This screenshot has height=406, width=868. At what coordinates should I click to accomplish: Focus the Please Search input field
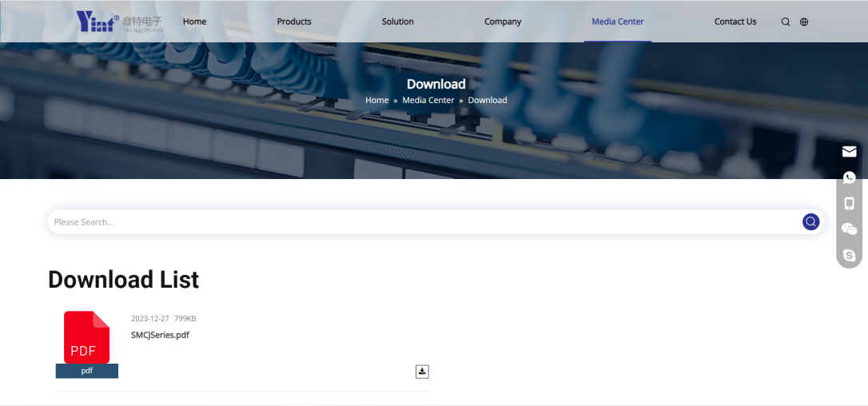424,222
